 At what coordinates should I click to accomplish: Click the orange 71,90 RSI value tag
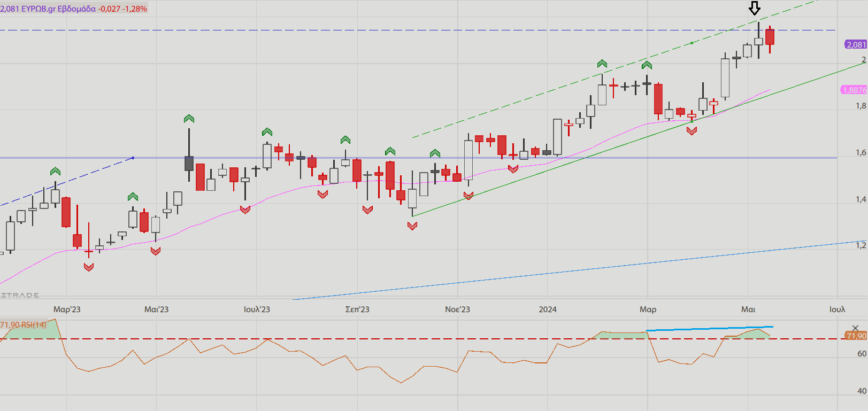[x=856, y=336]
